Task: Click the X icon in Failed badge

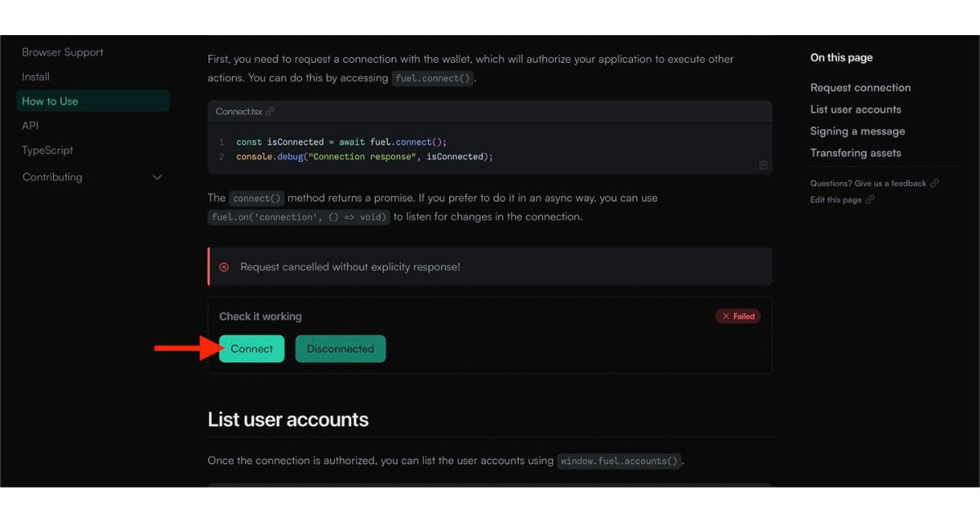Action: 726,316
